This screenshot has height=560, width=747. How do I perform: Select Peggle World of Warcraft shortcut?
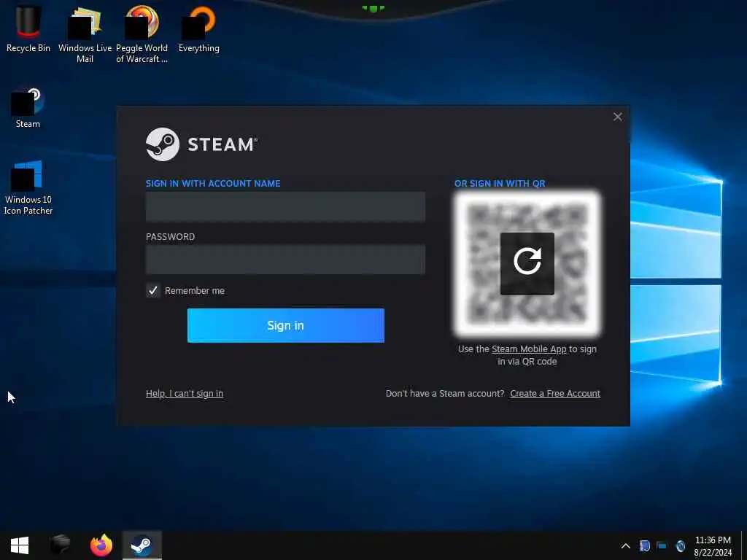click(x=142, y=34)
